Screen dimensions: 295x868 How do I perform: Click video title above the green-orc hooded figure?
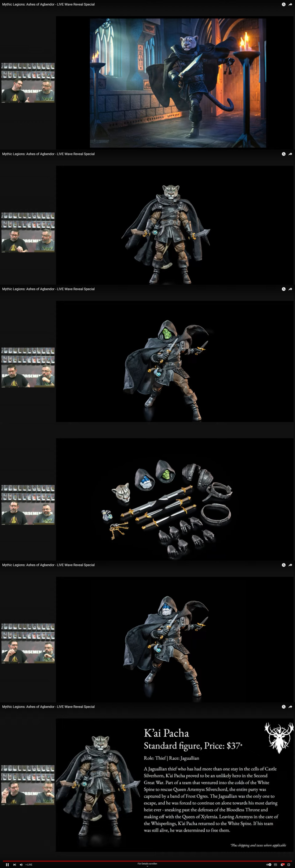click(x=48, y=289)
